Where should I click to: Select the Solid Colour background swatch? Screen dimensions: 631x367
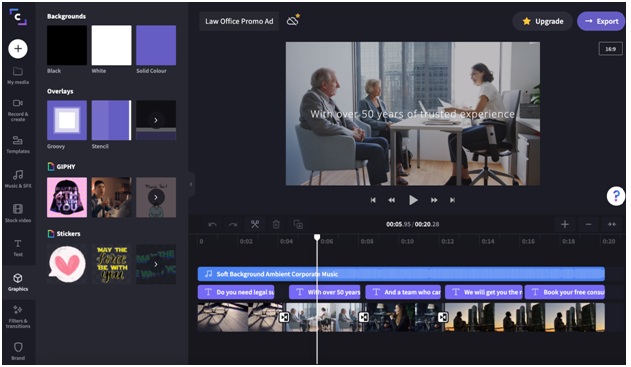coord(156,45)
